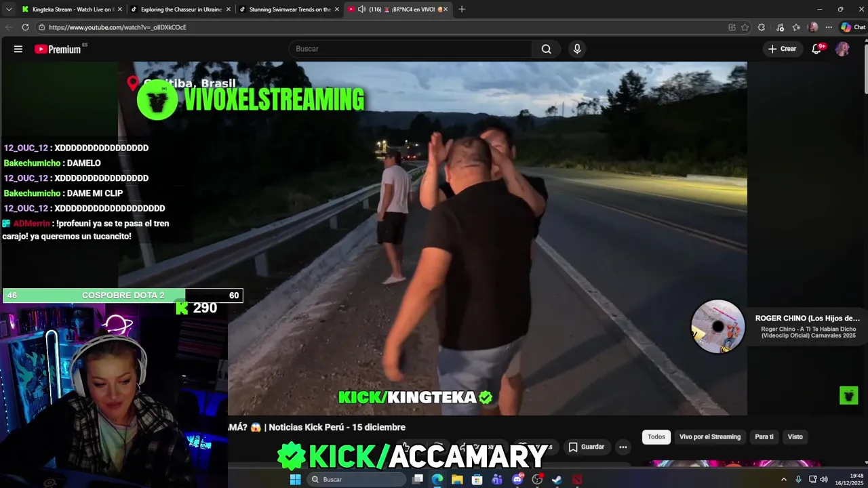Click the video player area
Screen dimensions: 868x488
[x=433, y=239]
